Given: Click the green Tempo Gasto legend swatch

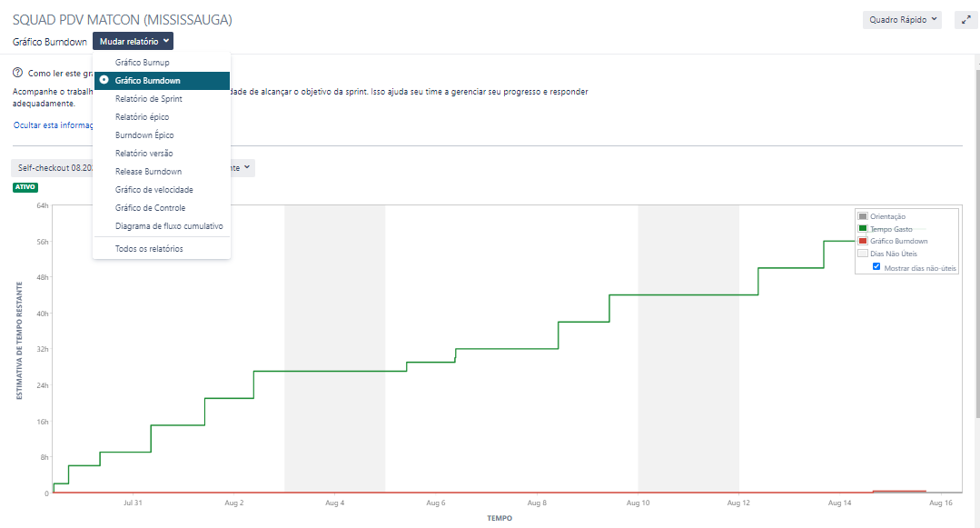Looking at the screenshot, I should (x=862, y=229).
